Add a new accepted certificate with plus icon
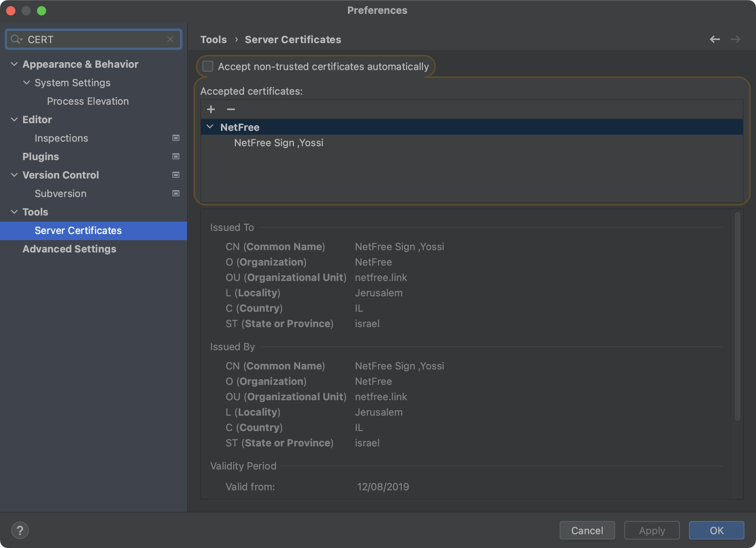756x548 pixels. [x=211, y=109]
